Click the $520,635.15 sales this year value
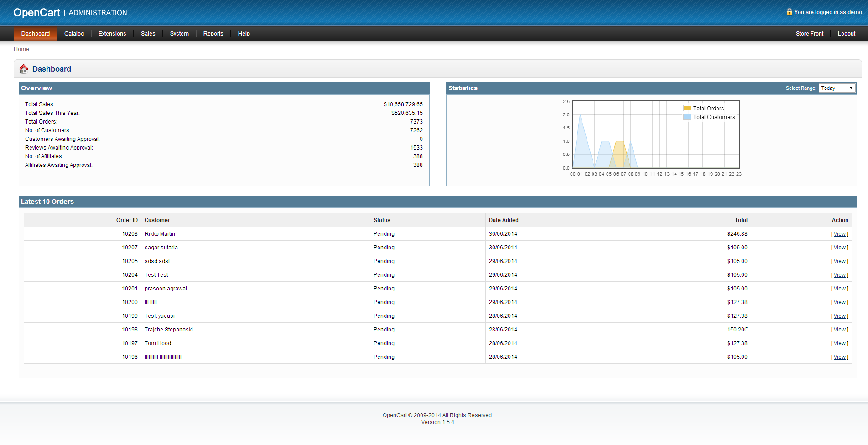Viewport: 868px width, 445px height. (x=407, y=113)
